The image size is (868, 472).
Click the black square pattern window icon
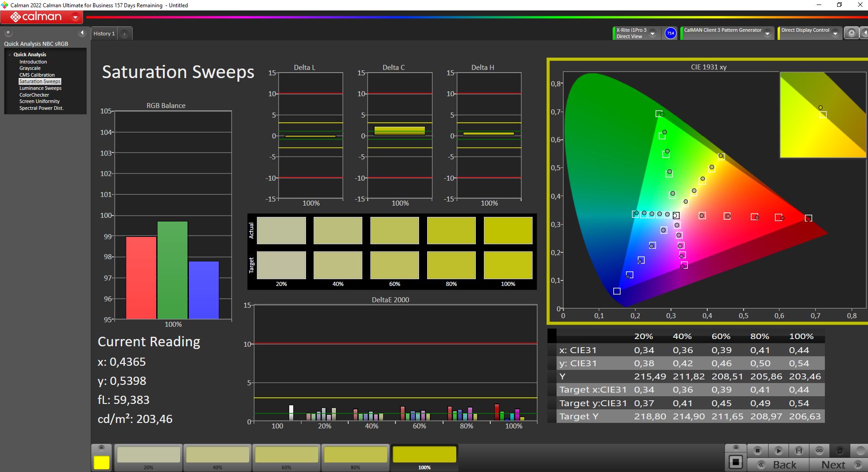click(735, 462)
